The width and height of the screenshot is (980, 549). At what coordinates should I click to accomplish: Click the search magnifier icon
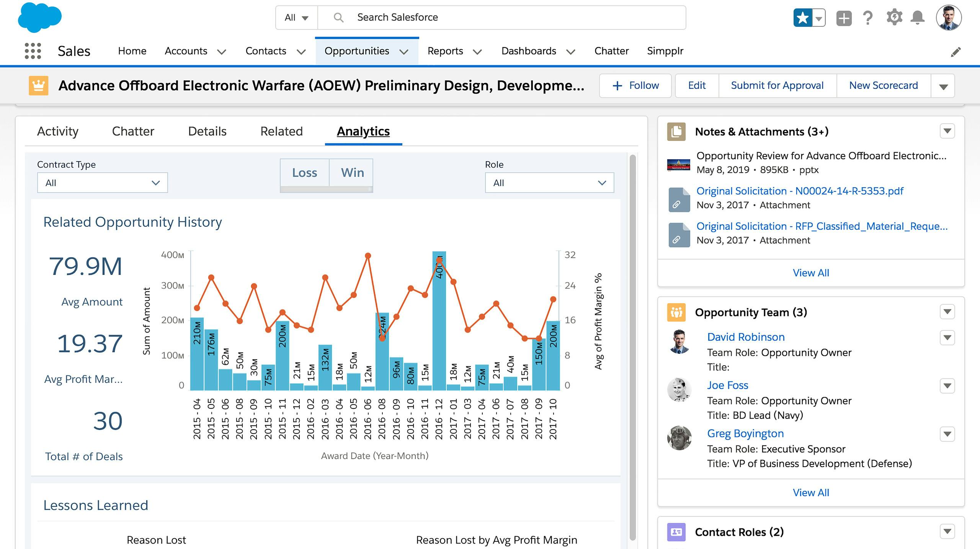pos(338,17)
